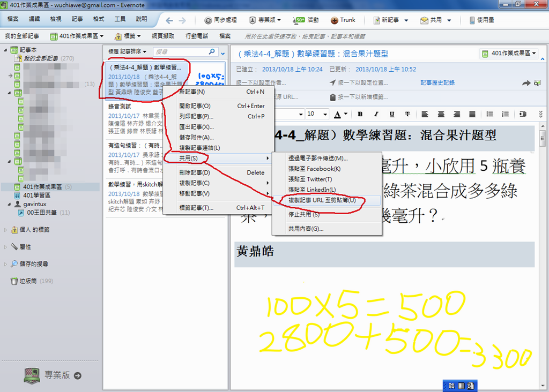
Task: Align text center in formatting bar
Action: click(x=440, y=114)
